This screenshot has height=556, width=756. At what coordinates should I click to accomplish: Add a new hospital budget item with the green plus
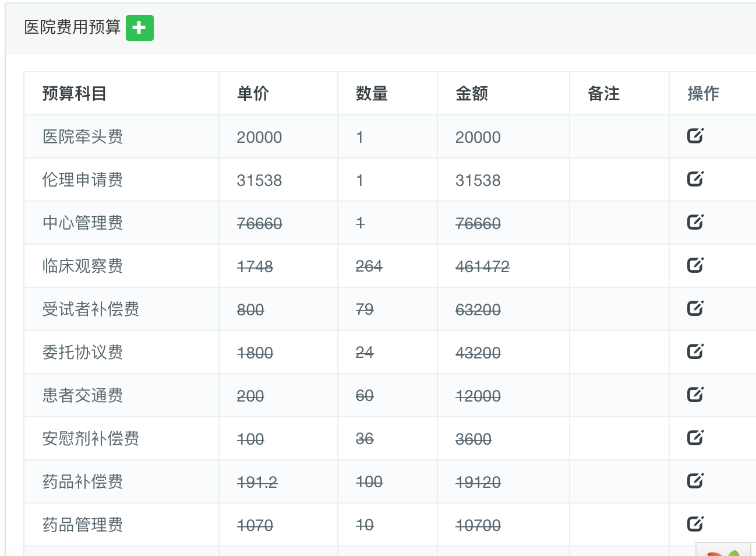[140, 28]
